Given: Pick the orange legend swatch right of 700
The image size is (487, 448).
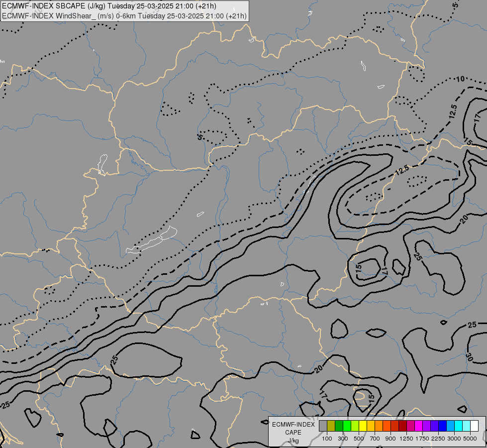Looking at the screenshot, I should click(x=379, y=426).
